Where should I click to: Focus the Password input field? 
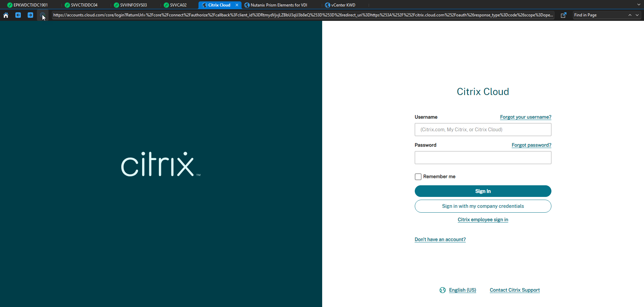[x=483, y=158]
